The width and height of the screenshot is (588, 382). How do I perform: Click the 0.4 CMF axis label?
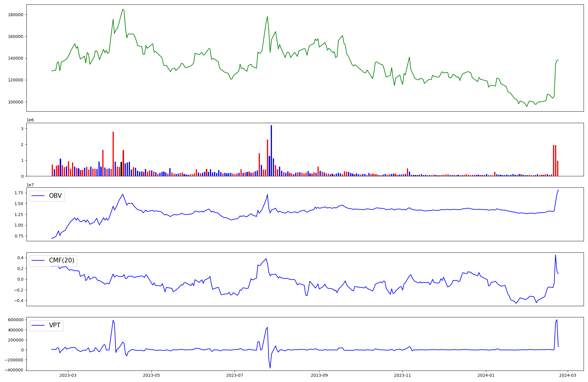click(20, 258)
